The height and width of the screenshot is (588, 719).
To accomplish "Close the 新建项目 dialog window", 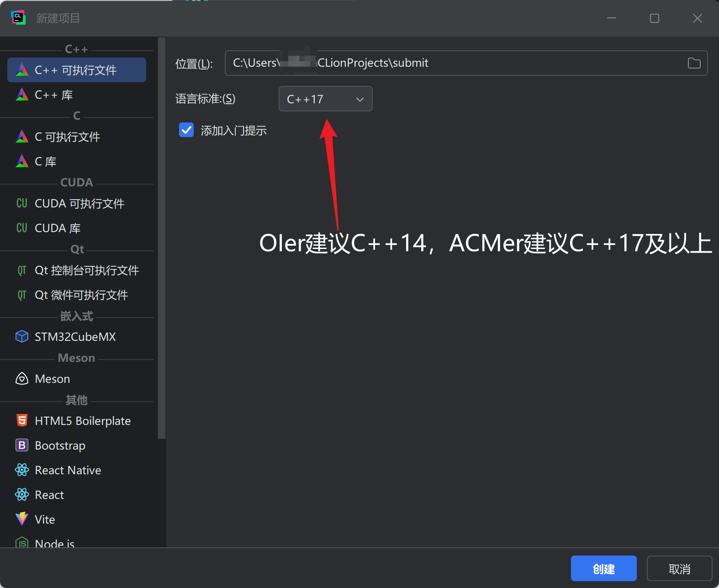I will (x=697, y=18).
